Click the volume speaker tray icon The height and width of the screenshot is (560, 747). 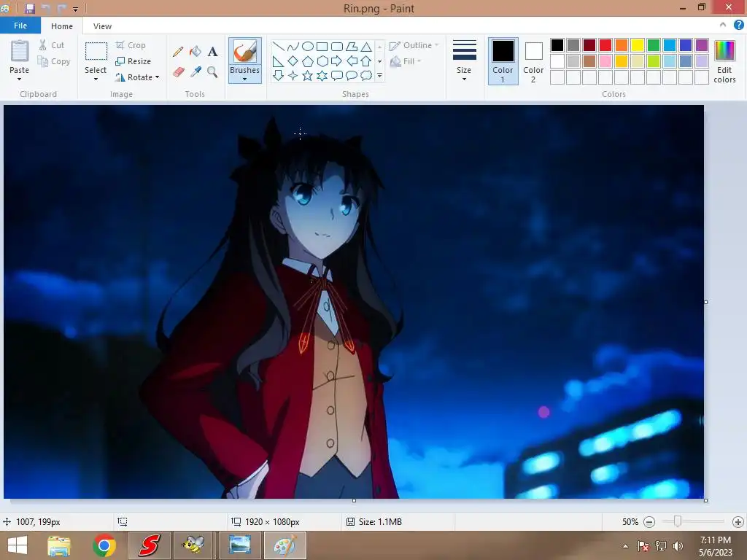(x=678, y=545)
